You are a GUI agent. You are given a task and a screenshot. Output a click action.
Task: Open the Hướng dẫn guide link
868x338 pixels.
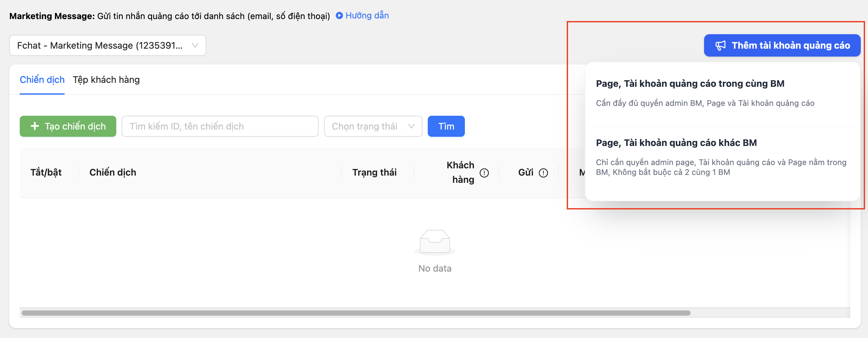point(367,15)
